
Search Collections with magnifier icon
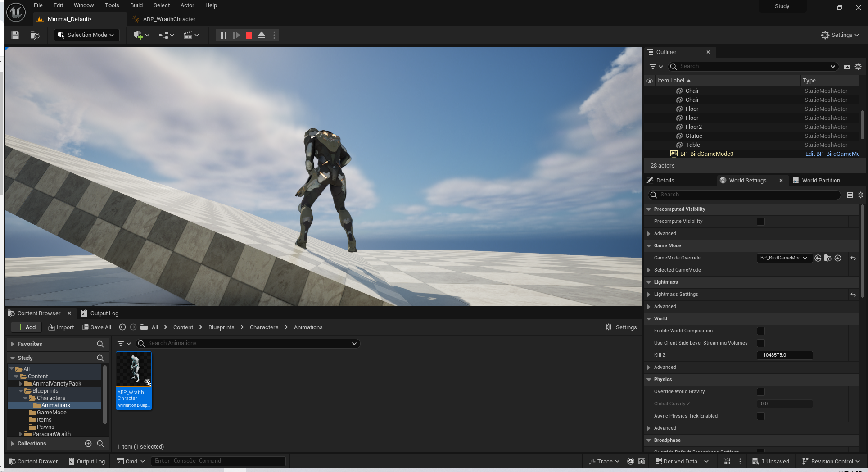point(100,444)
